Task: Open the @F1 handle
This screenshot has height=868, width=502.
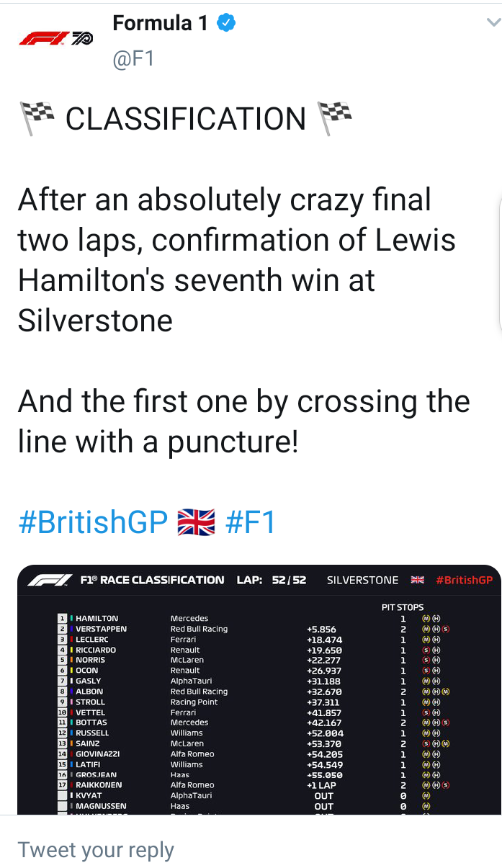Action: (133, 58)
